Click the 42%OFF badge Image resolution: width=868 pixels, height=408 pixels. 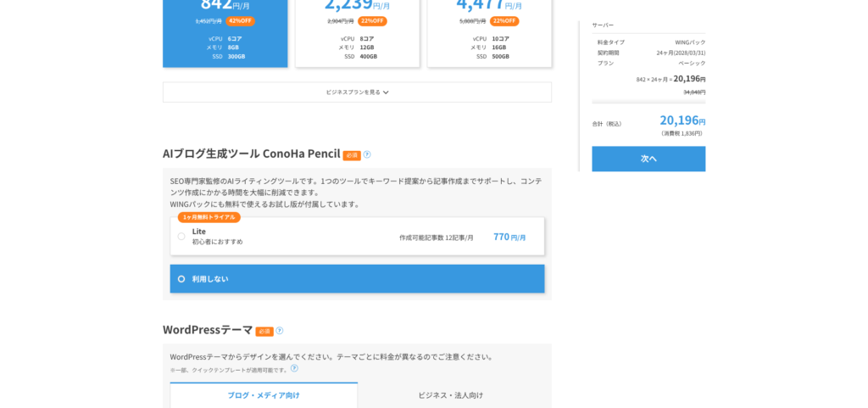(x=240, y=21)
